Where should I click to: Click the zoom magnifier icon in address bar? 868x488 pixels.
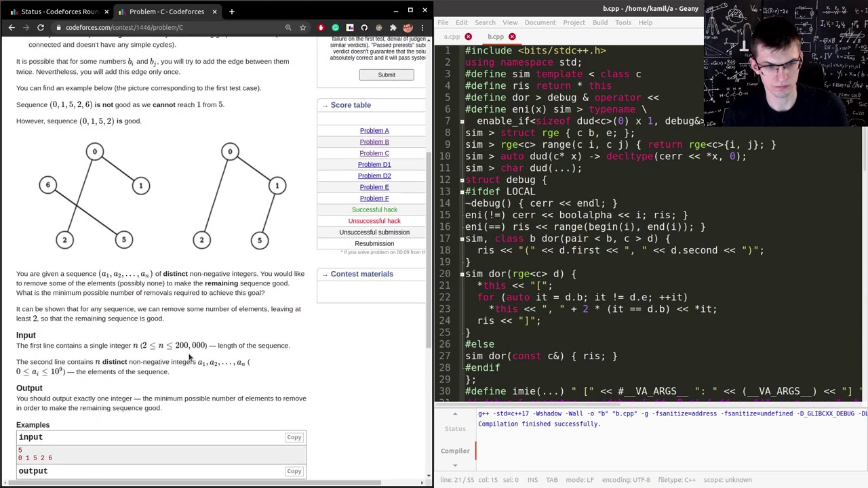pyautogui.click(x=288, y=28)
